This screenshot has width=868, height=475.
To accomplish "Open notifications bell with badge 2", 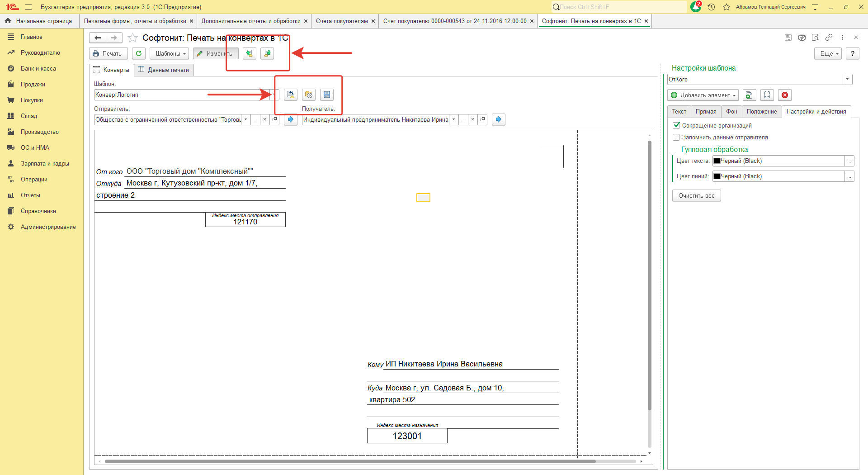I will (x=696, y=7).
